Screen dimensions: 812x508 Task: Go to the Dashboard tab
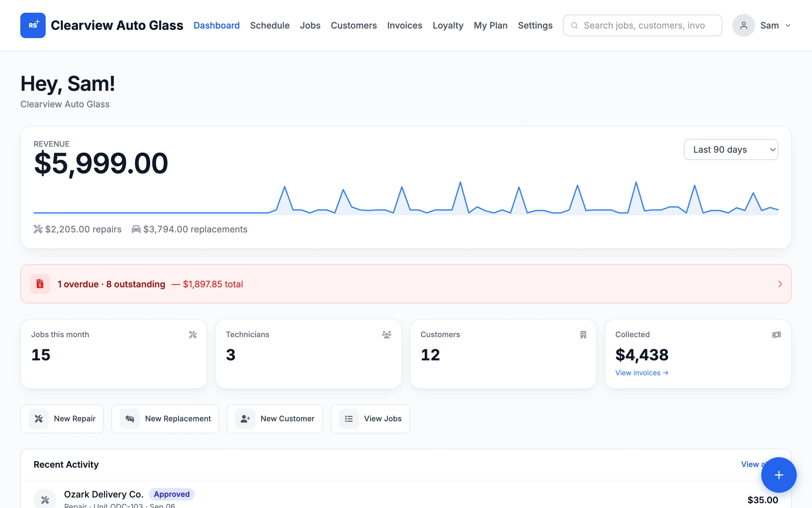click(216, 25)
